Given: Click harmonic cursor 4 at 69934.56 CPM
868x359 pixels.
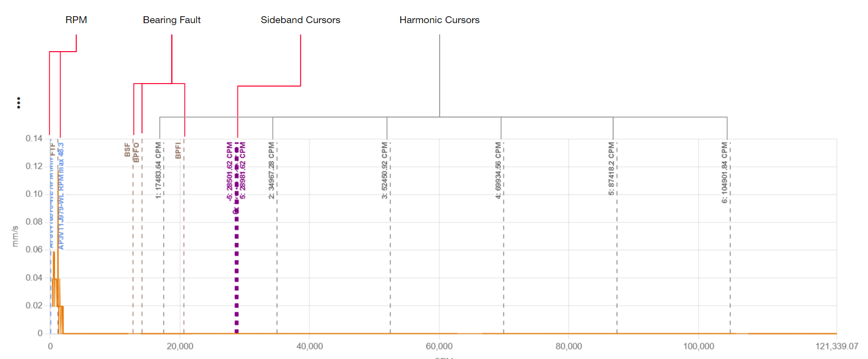Looking at the screenshot, I should point(498,170).
